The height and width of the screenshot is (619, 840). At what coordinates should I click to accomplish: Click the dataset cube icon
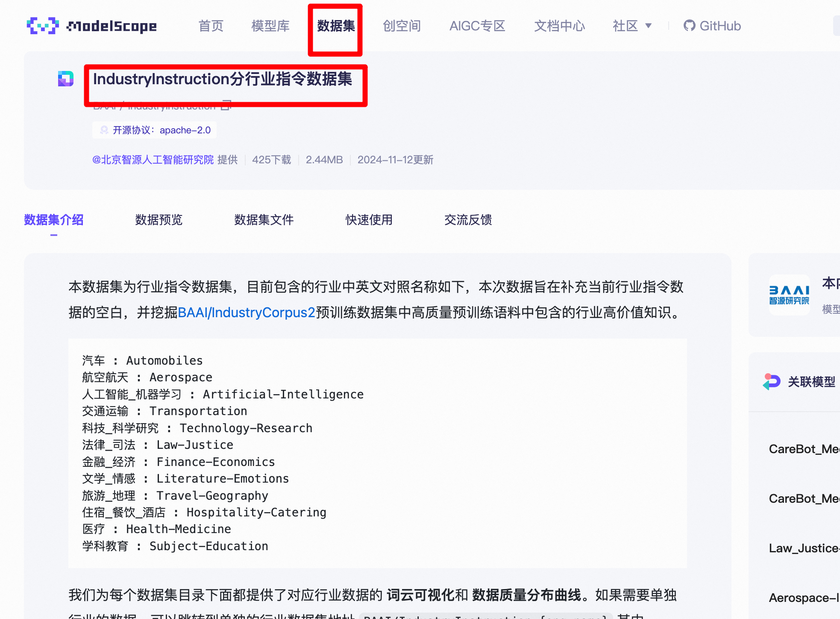pyautogui.click(x=66, y=79)
